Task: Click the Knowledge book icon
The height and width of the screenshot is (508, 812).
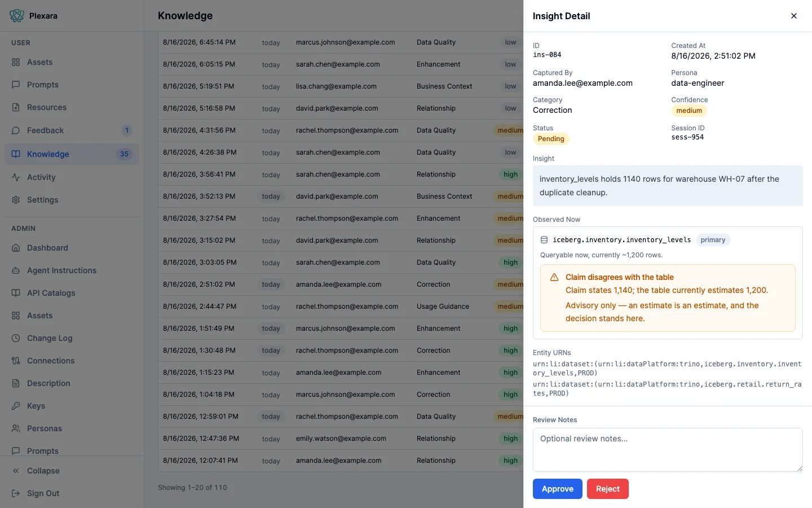Action: pos(16,154)
